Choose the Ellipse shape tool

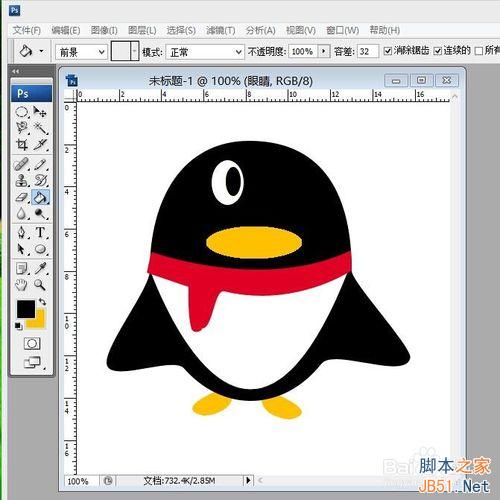pos(40,249)
